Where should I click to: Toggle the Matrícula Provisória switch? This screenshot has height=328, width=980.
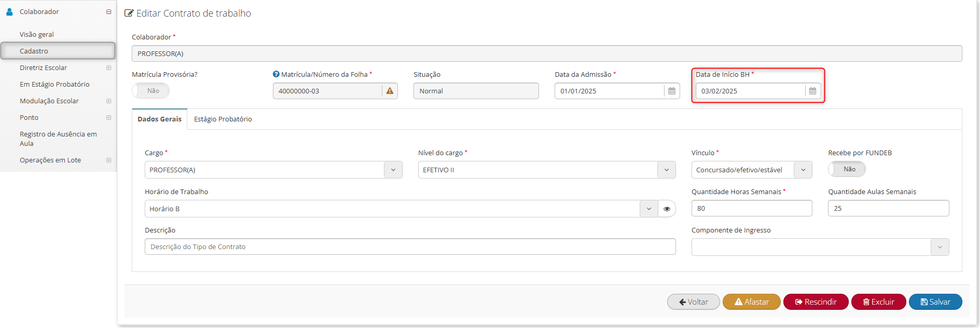point(150,90)
